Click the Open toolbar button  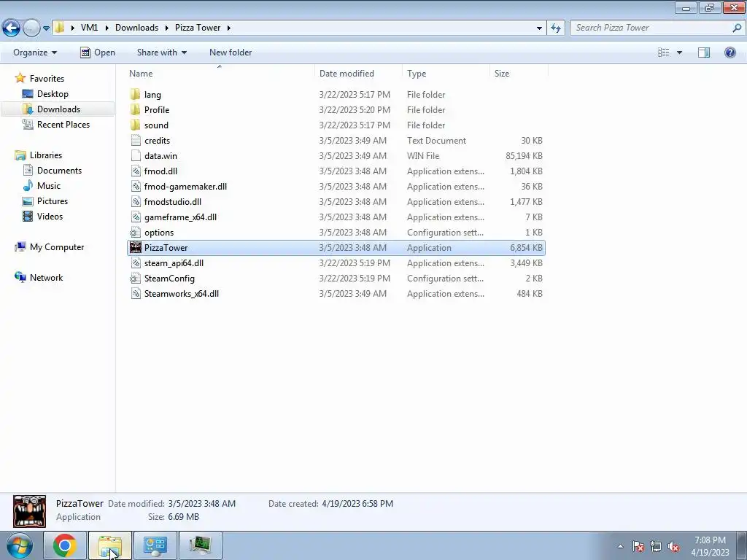(x=98, y=52)
